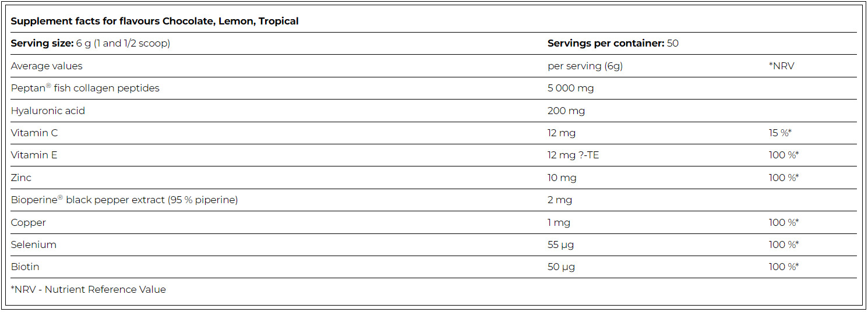Click the "Average values" row header
The image size is (868, 312).
(x=47, y=66)
